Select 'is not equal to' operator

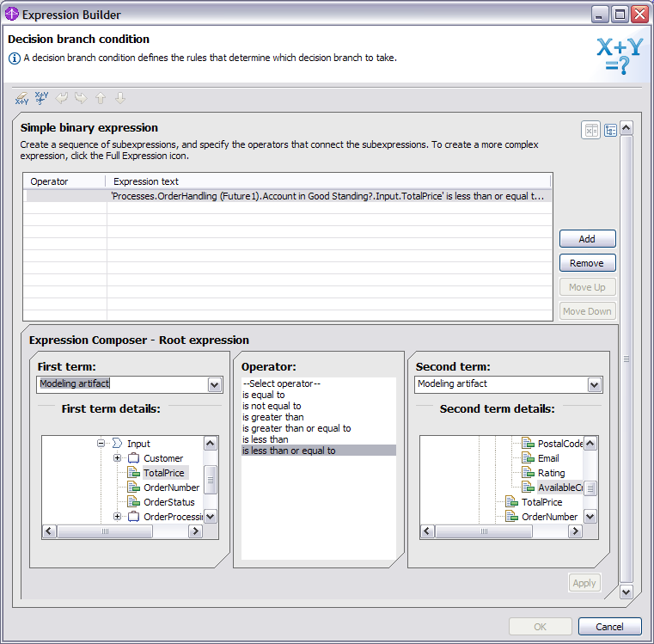[x=272, y=406]
